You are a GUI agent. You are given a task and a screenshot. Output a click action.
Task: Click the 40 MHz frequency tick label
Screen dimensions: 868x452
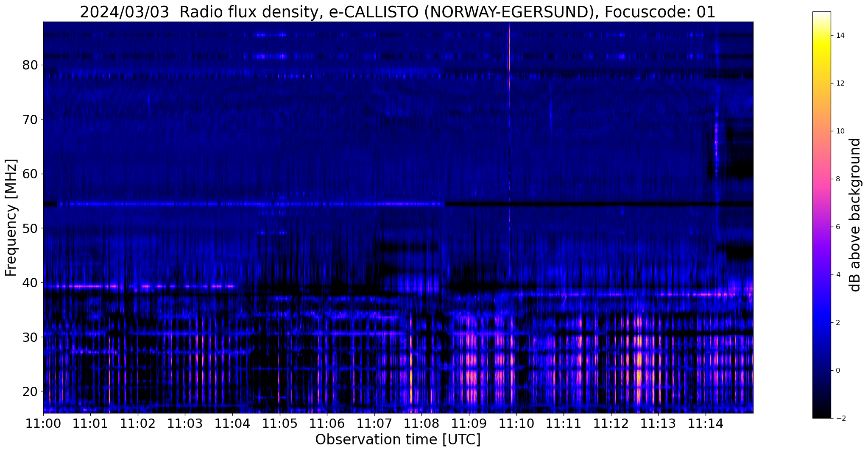[x=29, y=283]
